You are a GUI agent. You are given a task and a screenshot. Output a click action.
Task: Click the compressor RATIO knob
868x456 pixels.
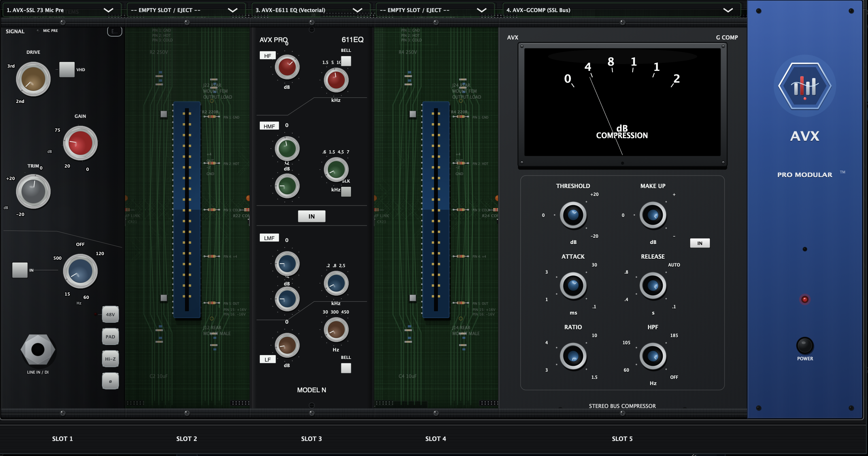(573, 356)
